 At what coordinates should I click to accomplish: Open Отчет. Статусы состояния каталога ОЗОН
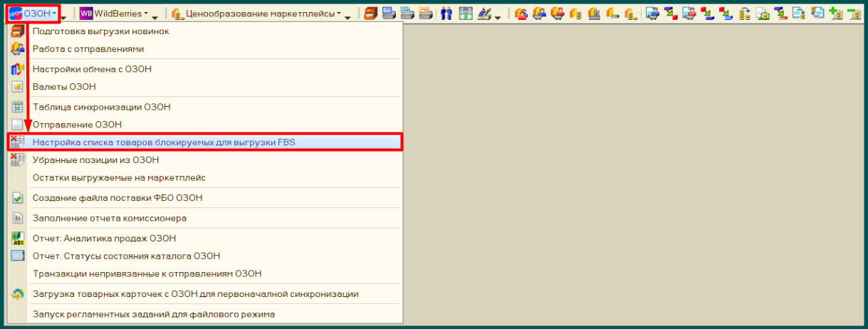click(x=205, y=256)
